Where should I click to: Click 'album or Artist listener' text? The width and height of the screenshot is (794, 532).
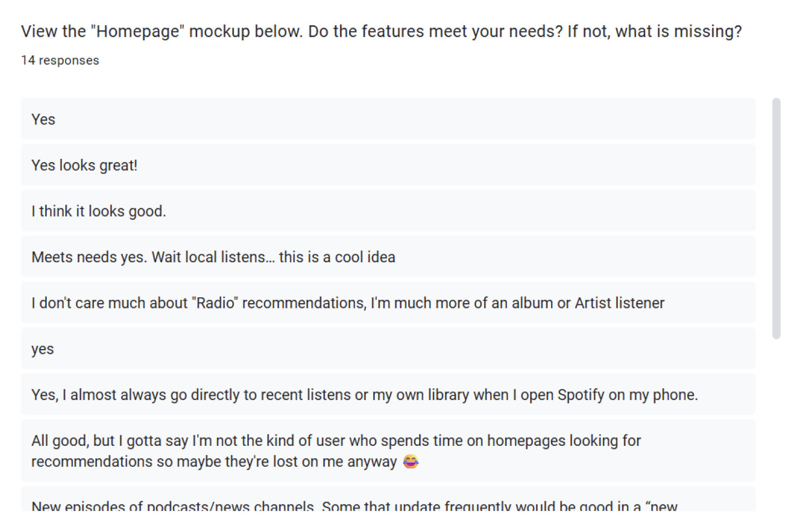click(x=588, y=303)
